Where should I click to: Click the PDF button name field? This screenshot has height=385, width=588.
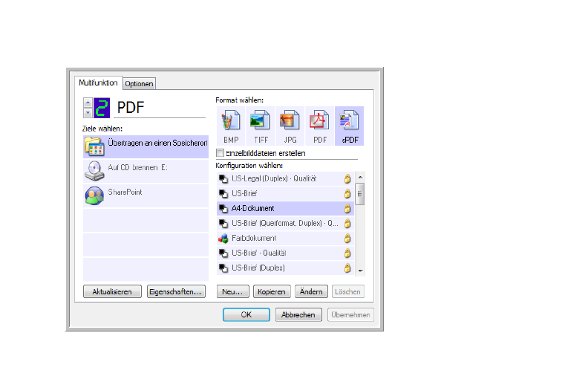[160, 108]
